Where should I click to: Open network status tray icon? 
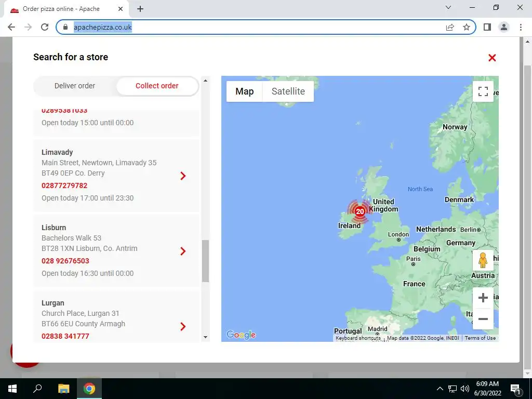(x=453, y=389)
